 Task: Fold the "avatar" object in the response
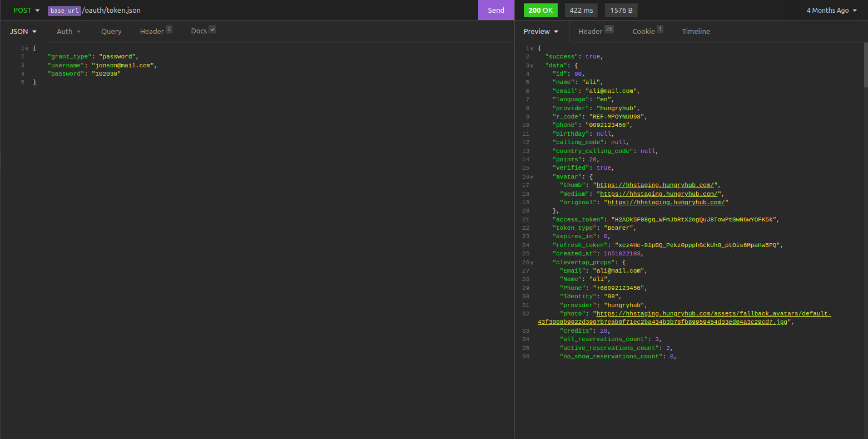point(532,177)
